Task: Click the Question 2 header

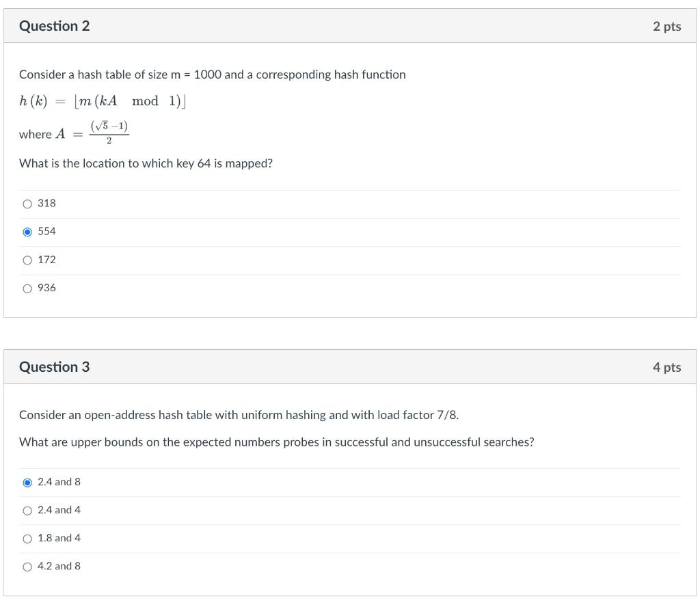Action: [55, 26]
